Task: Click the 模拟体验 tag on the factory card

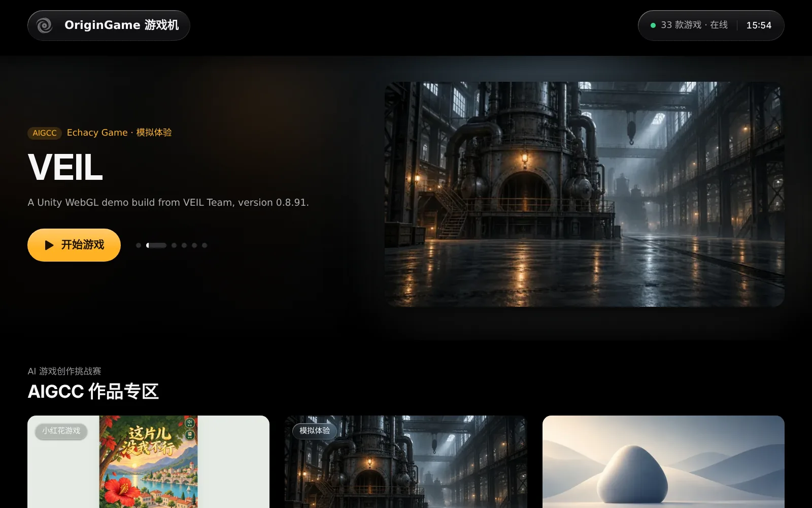Action: coord(315,431)
